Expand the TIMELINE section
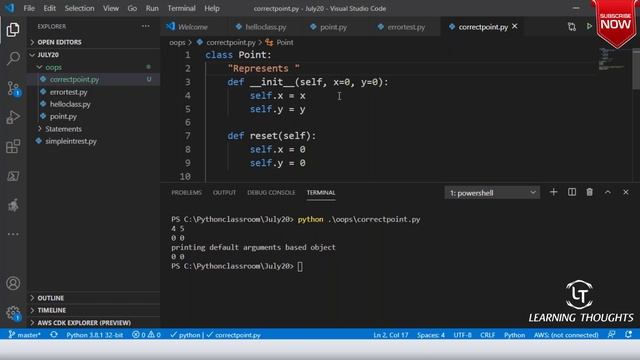The width and height of the screenshot is (640, 360). point(93,310)
